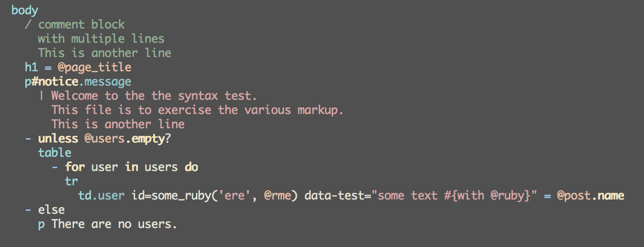Click the pink "This is another line" text
The height and width of the screenshot is (247, 644).
118,124
